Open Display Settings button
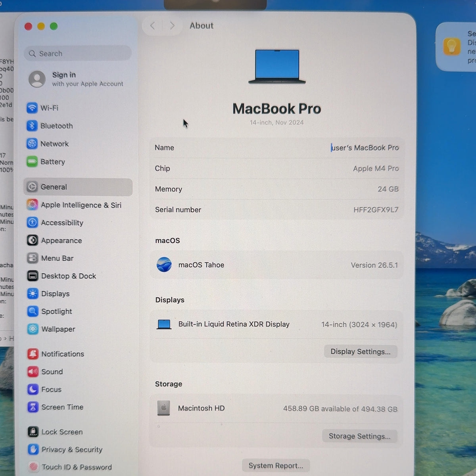The width and height of the screenshot is (476, 476). tap(360, 351)
